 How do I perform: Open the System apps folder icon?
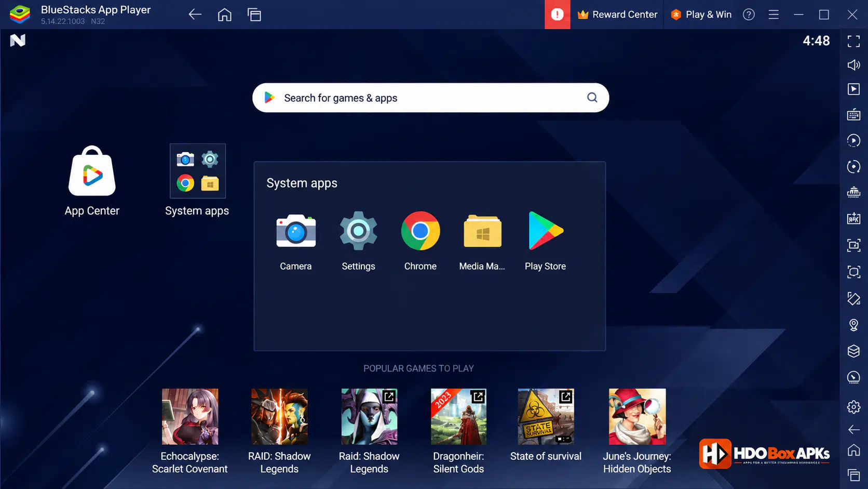click(198, 171)
